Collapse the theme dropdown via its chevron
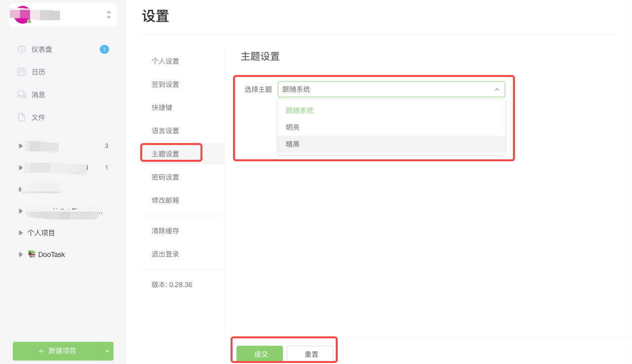The height and width of the screenshot is (364, 632). [x=497, y=89]
